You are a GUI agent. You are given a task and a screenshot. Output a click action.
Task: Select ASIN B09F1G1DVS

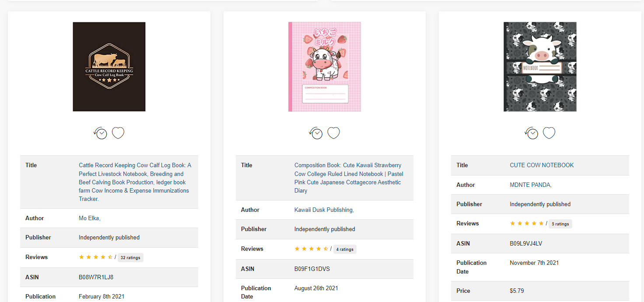(x=312, y=269)
